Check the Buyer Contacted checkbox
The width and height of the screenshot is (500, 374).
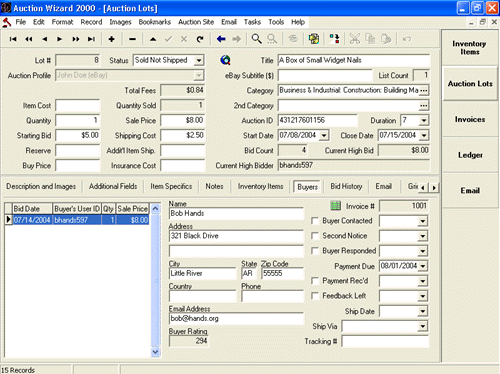[x=314, y=221]
